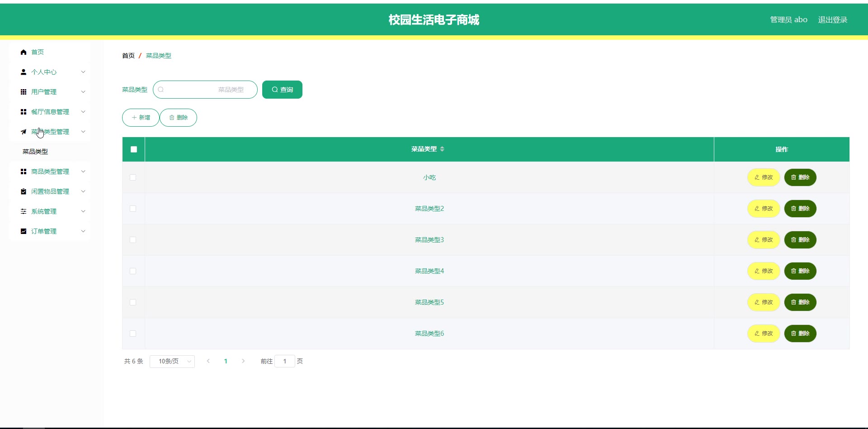Screen dimensions: 868x429
Task: Check the checkbox for 小吃 row
Action: pyautogui.click(x=133, y=177)
